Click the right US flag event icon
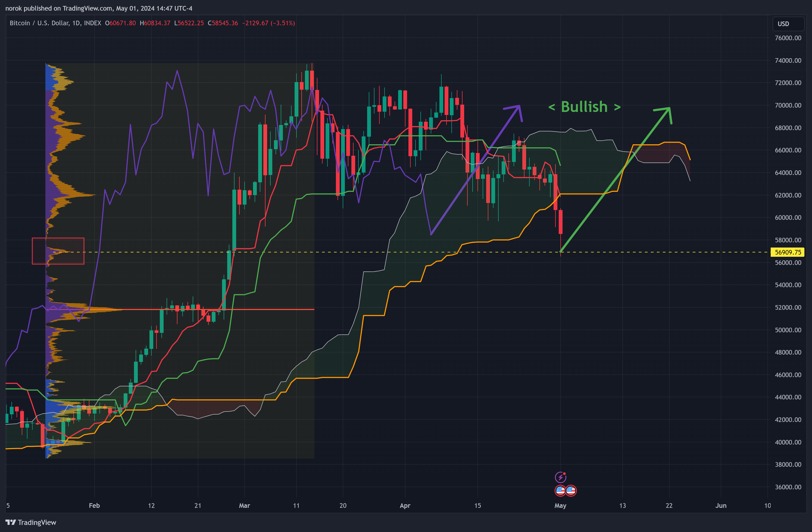812x532 pixels. coord(571,491)
